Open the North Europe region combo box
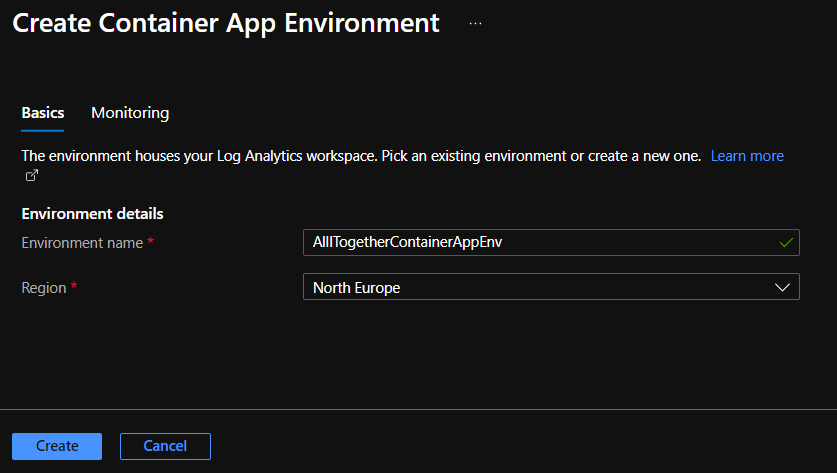 coord(540,287)
